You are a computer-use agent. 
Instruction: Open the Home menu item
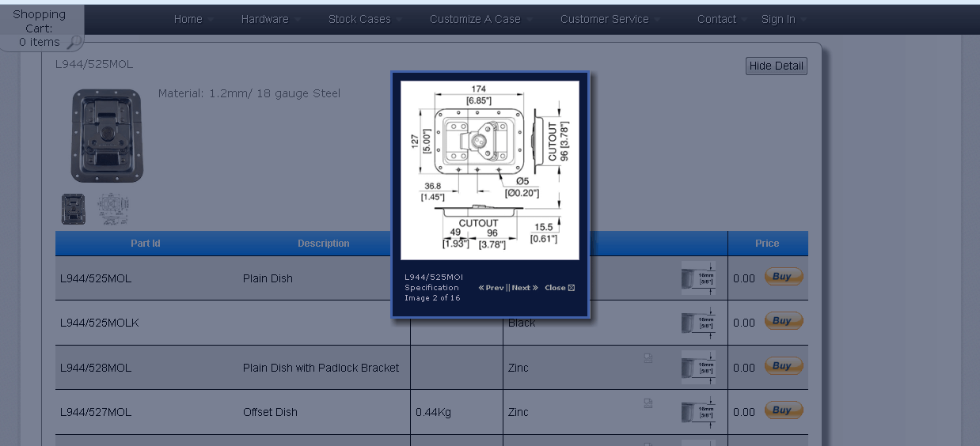(188, 19)
